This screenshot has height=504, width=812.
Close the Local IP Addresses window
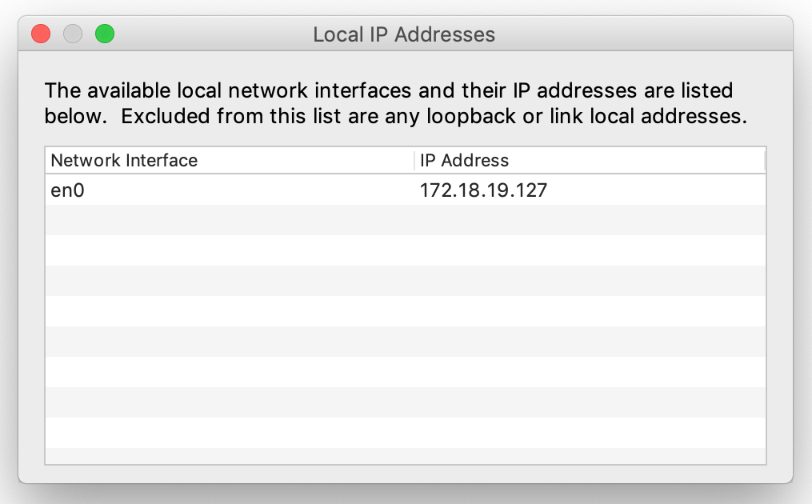tap(41, 34)
